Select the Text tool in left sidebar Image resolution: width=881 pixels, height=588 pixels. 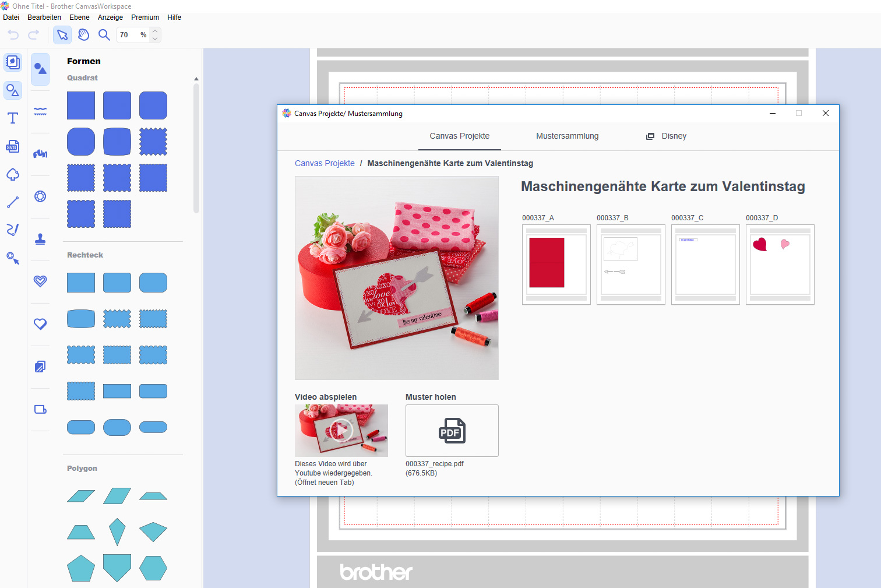(12, 118)
